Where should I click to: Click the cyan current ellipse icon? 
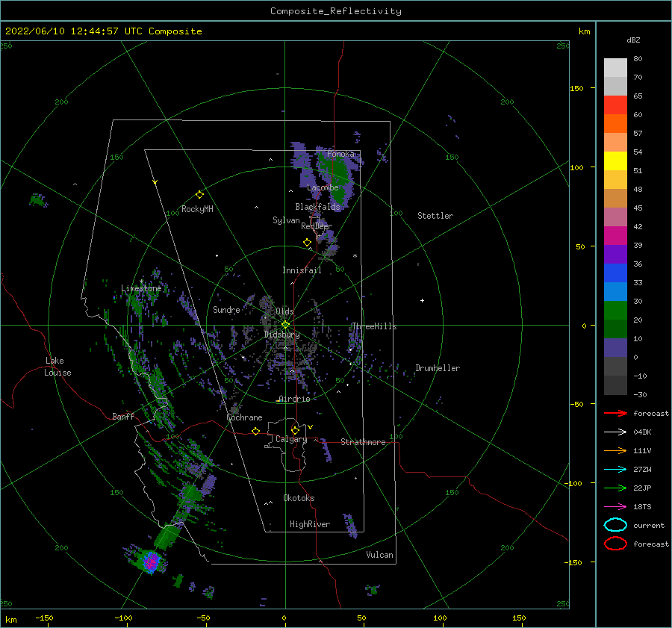(615, 525)
